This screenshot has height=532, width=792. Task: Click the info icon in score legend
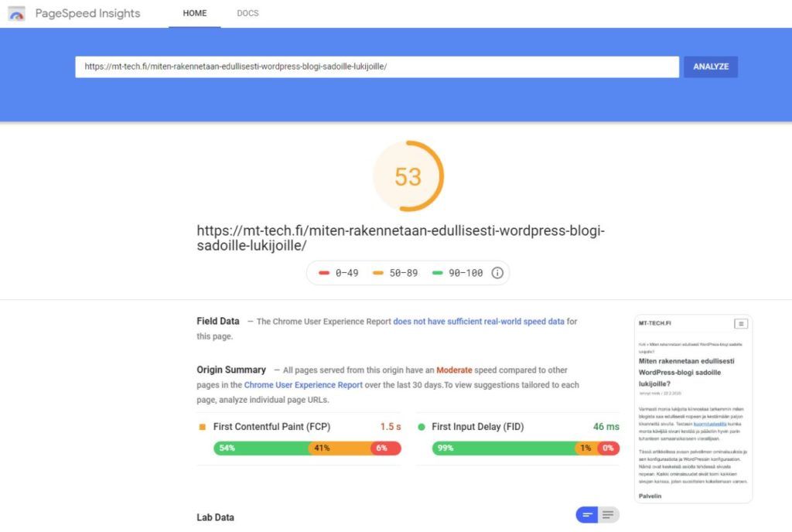pyautogui.click(x=497, y=273)
